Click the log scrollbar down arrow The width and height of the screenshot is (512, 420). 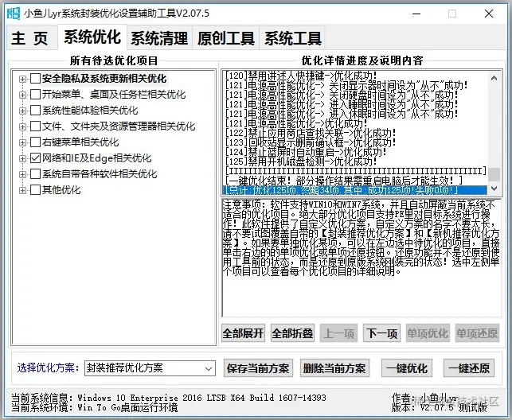pos(494,189)
